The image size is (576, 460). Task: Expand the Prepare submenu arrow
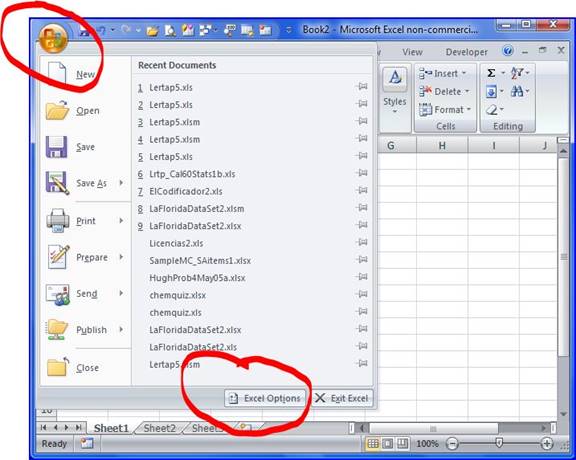121,257
